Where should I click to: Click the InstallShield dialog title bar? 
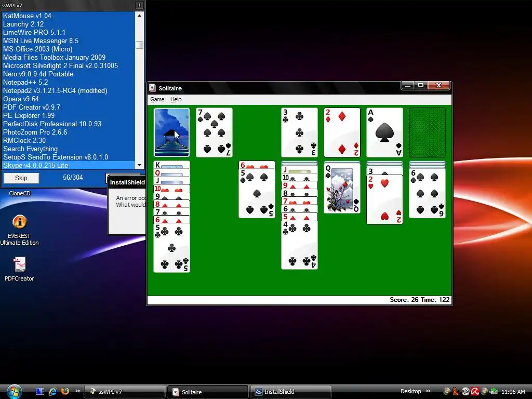pyautogui.click(x=127, y=182)
